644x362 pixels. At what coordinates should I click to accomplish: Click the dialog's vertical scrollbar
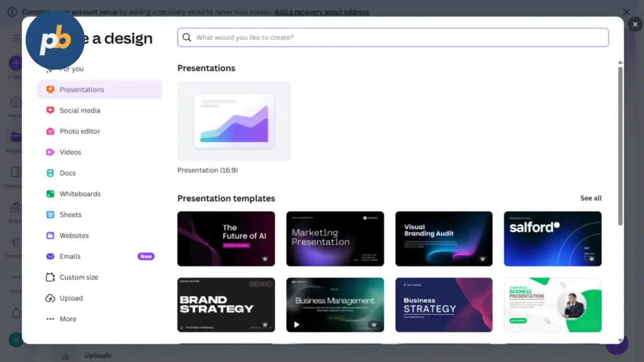click(620, 146)
